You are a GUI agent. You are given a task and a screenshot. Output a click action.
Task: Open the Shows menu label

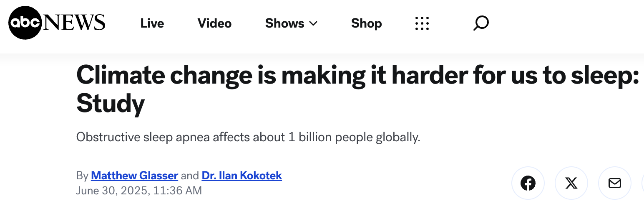click(x=285, y=23)
